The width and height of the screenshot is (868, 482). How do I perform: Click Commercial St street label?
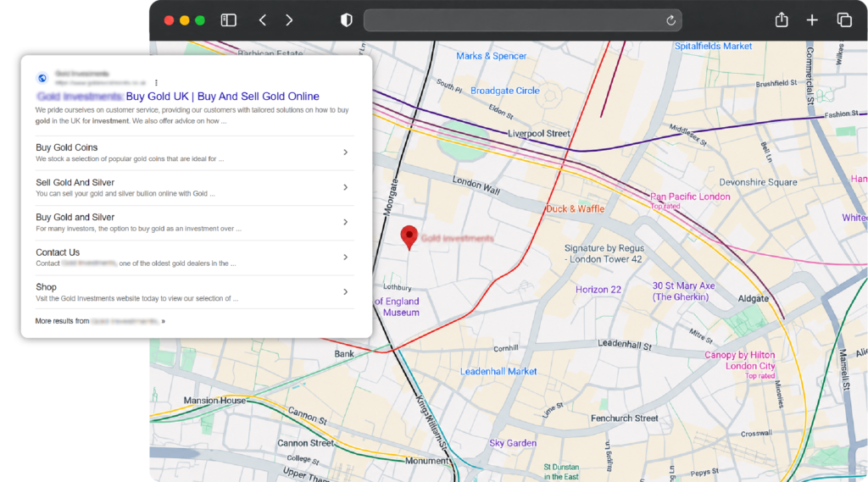click(x=810, y=76)
